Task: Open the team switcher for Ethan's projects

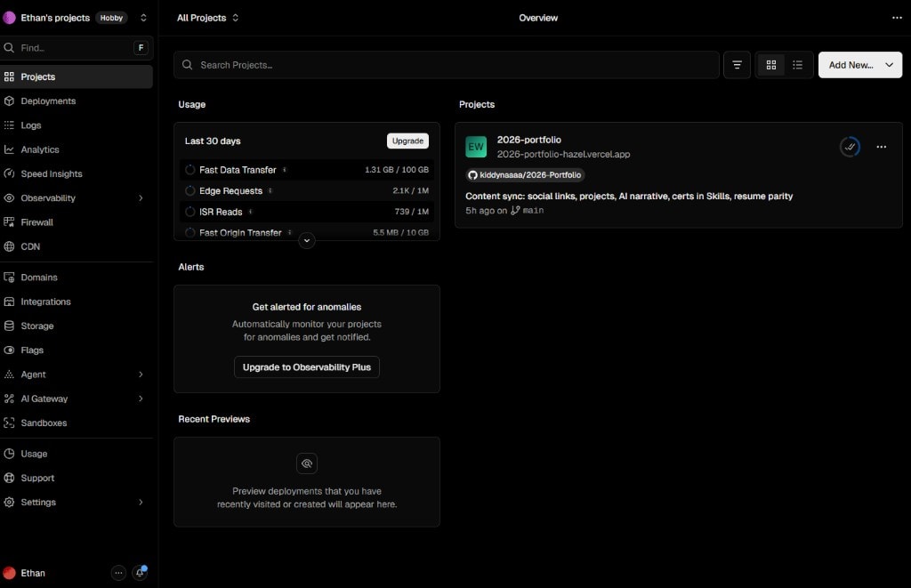Action: tap(143, 18)
